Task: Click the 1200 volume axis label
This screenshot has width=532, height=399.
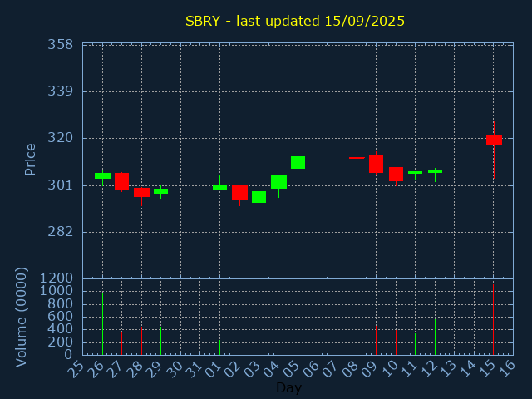Action: click(x=57, y=278)
